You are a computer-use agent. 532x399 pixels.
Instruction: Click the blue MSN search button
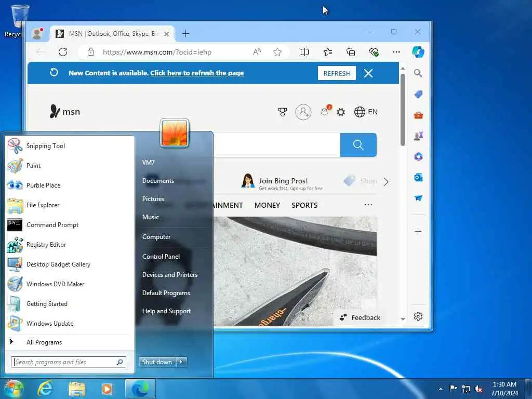[x=358, y=145]
